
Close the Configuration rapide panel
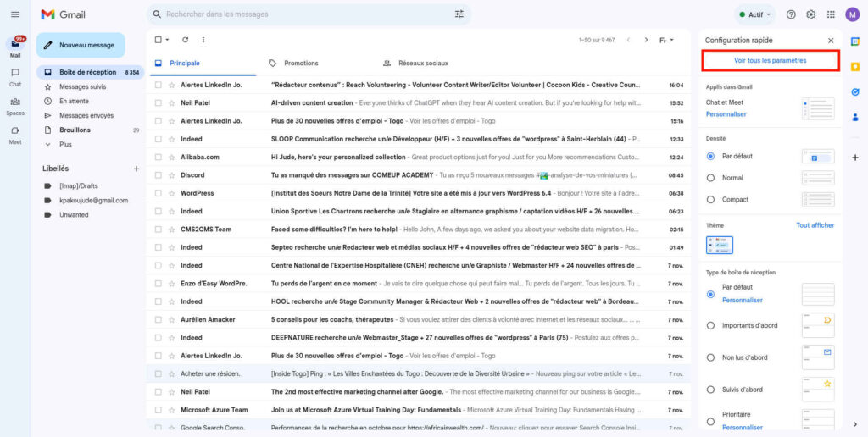click(831, 41)
